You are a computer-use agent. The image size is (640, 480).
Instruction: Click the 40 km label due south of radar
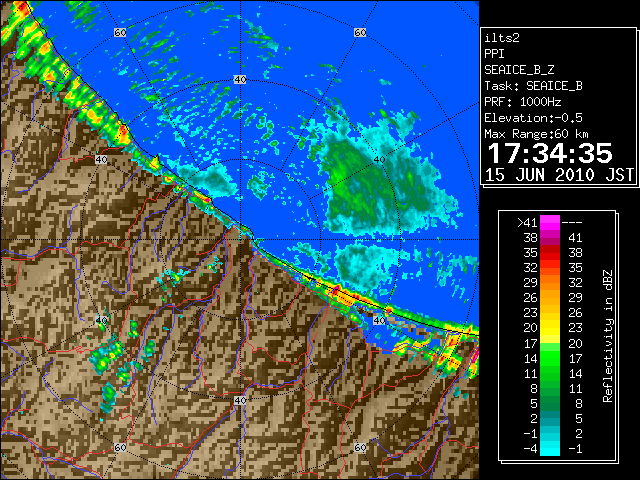(240, 400)
